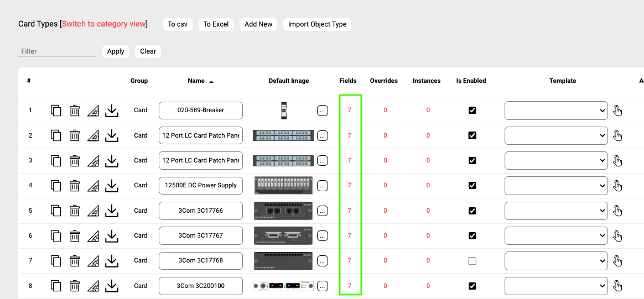Image resolution: width=644 pixels, height=299 pixels.
Task: Duplicate the 3Com 3C200100 card type
Action: pos(56,286)
